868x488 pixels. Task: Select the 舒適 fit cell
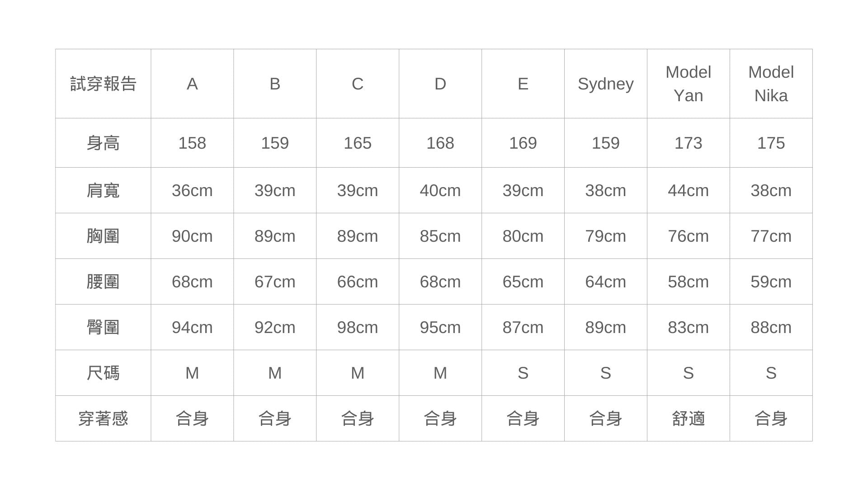tap(689, 419)
